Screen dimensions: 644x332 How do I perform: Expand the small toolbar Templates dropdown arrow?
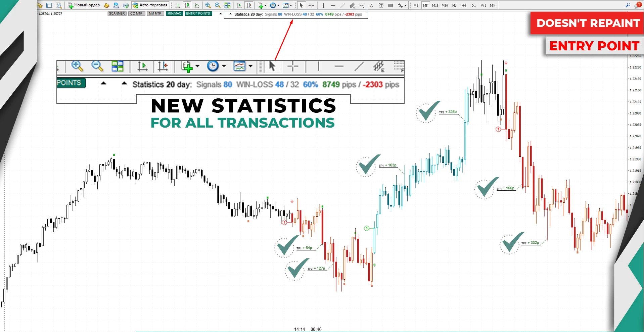pos(291,5)
